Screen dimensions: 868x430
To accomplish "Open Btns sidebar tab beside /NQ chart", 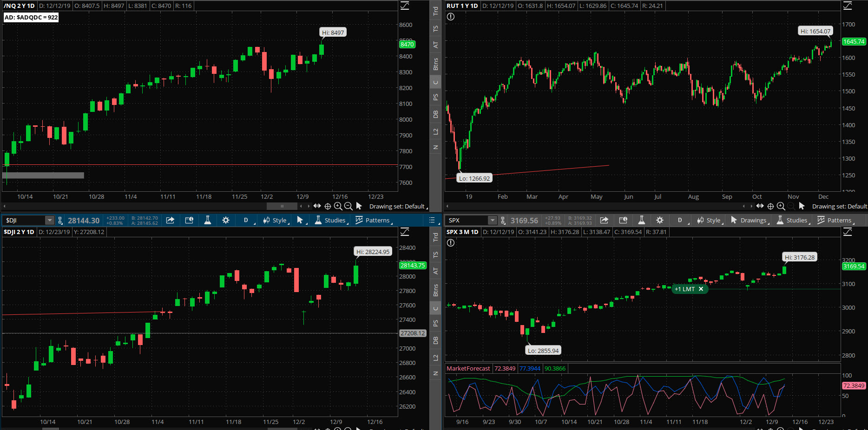I will tap(435, 64).
